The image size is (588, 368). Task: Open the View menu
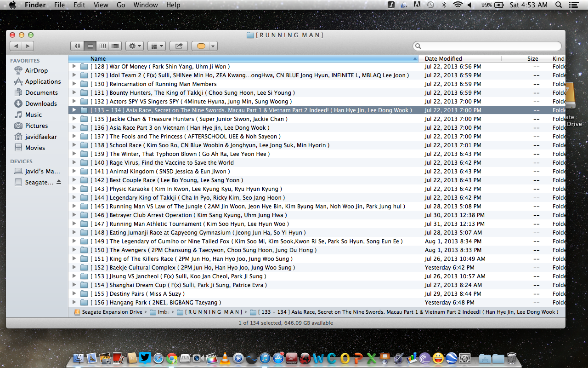[101, 5]
